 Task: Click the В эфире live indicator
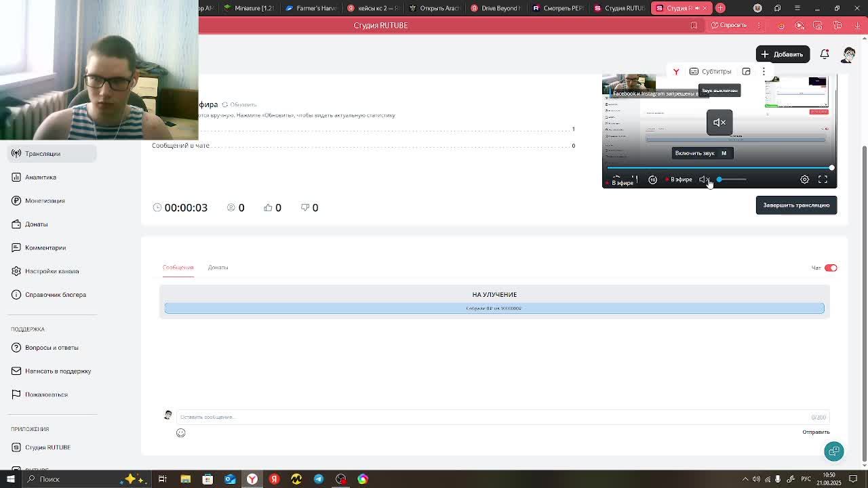pos(679,180)
